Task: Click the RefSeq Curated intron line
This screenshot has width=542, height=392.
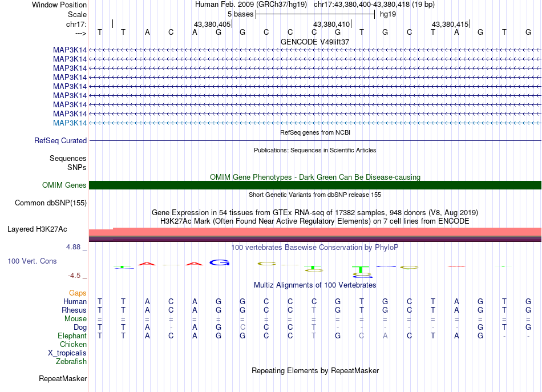Action: click(x=316, y=141)
